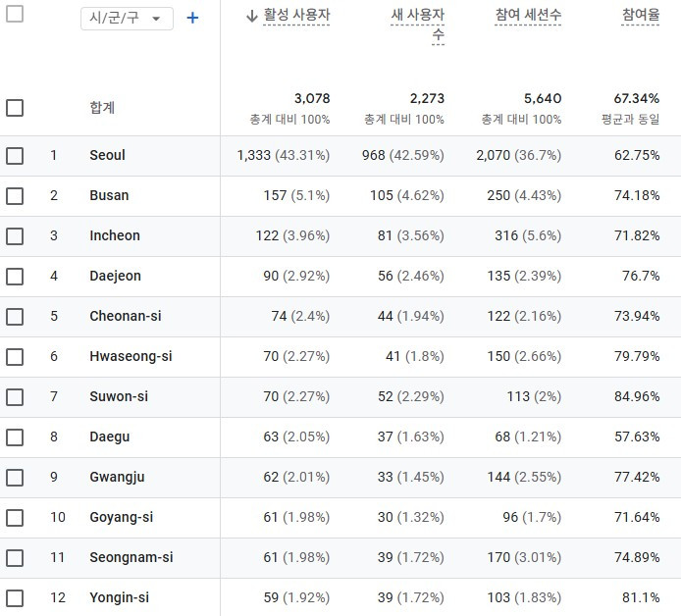Click Busan's engagement rate 74.18%

(637, 195)
